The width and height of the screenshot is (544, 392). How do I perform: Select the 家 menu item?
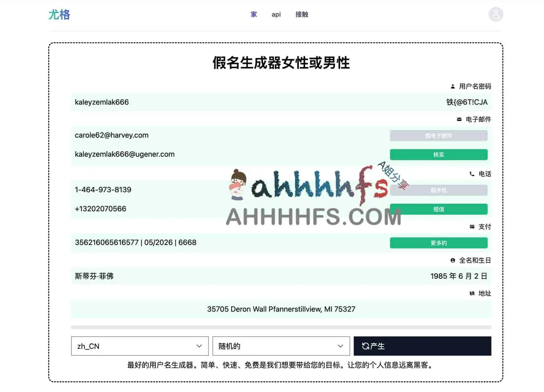point(253,14)
